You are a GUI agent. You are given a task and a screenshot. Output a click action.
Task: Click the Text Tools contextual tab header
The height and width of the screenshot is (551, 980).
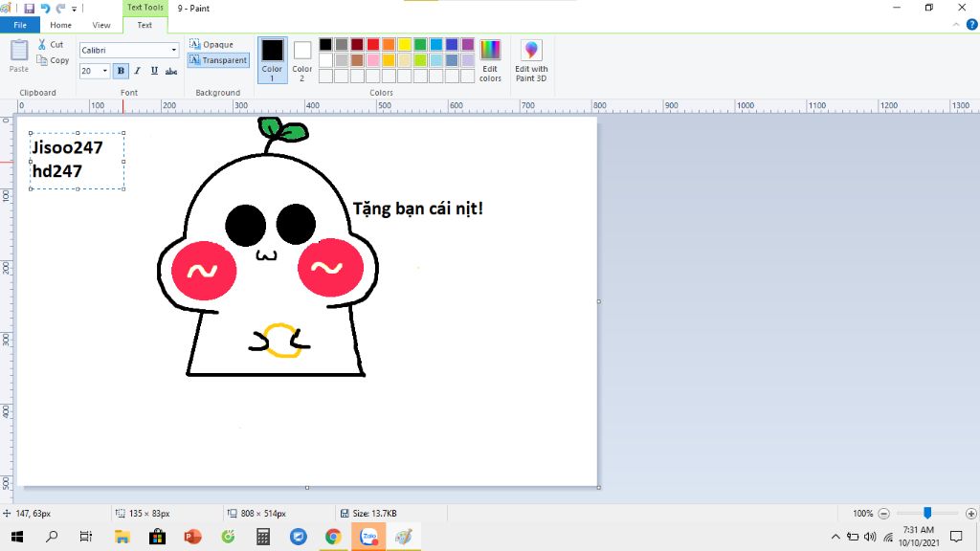pyautogui.click(x=145, y=8)
